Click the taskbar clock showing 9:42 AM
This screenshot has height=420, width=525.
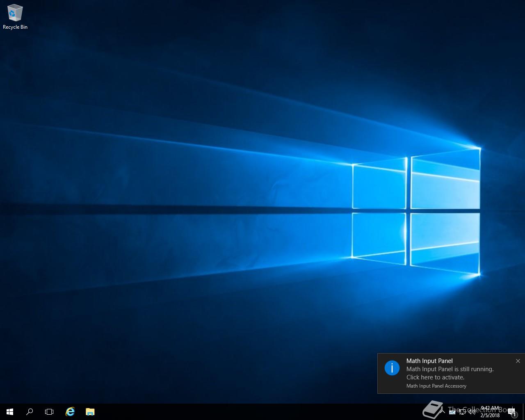click(490, 412)
